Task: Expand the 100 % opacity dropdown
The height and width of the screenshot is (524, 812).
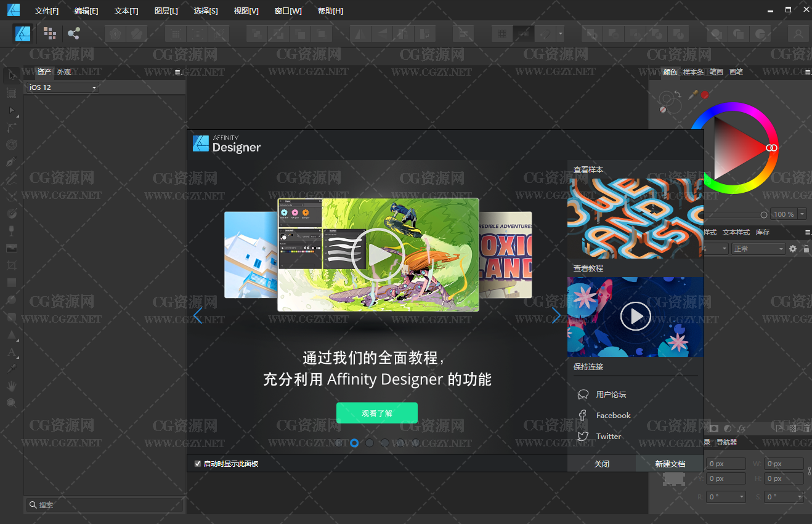Action: click(802, 214)
